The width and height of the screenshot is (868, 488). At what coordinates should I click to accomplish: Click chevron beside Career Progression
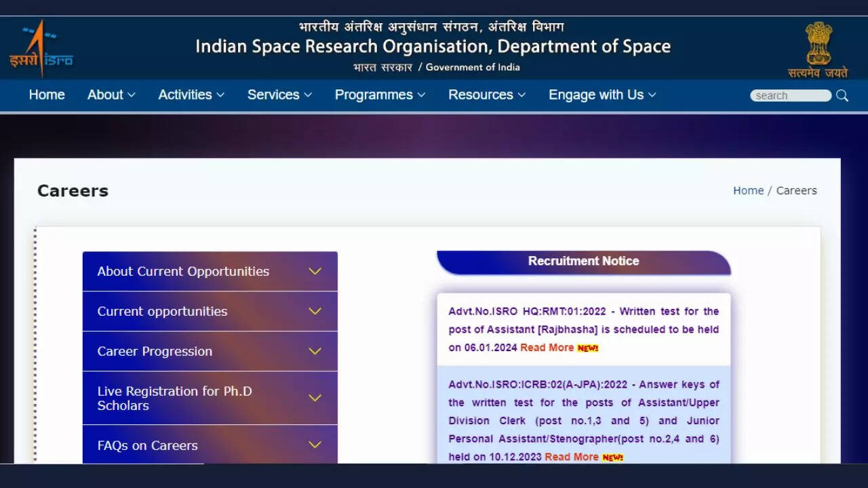tap(315, 351)
